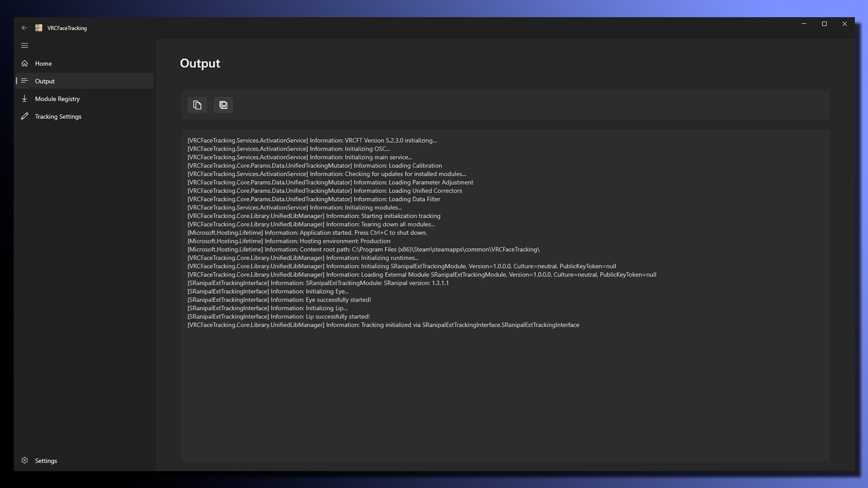Open the Home page from the sidebar
The height and width of the screenshot is (488, 868).
(43, 63)
